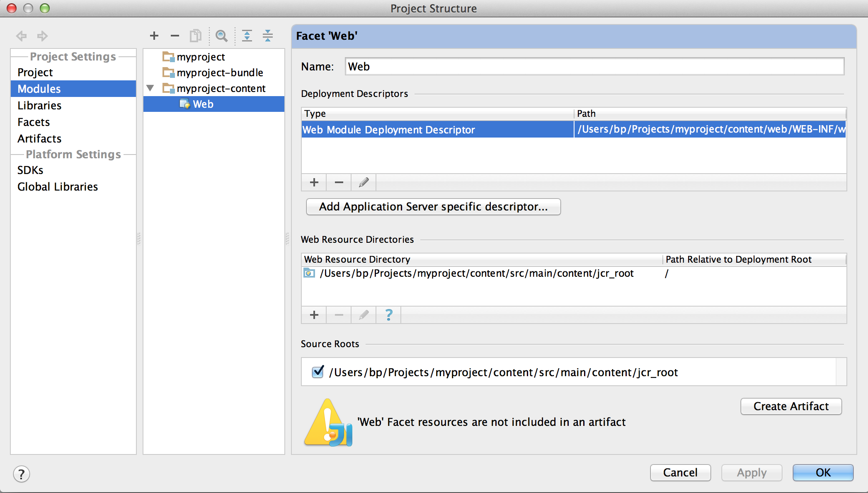Add a web resource directory
The height and width of the screenshot is (493, 868).
[314, 315]
